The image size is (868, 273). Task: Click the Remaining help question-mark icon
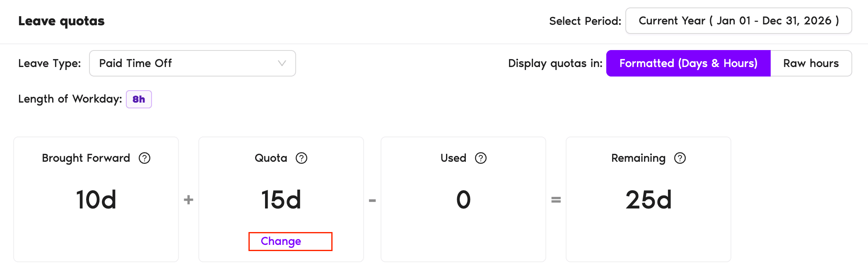(680, 158)
